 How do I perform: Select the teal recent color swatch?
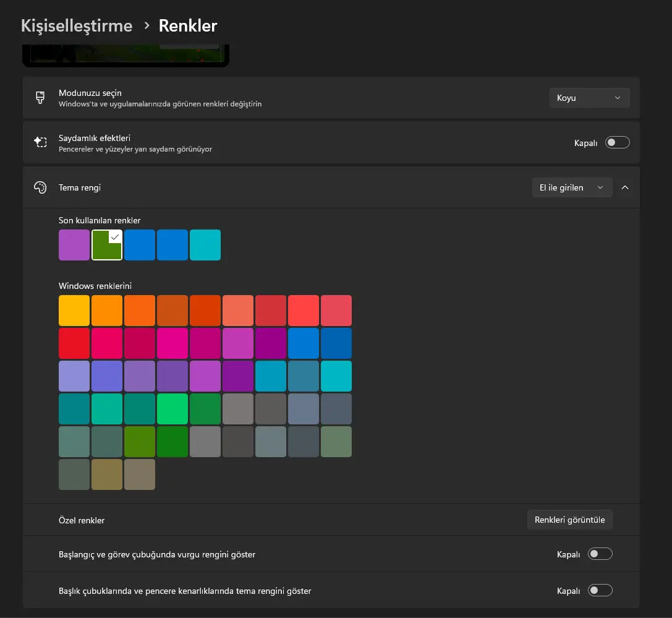(x=205, y=245)
